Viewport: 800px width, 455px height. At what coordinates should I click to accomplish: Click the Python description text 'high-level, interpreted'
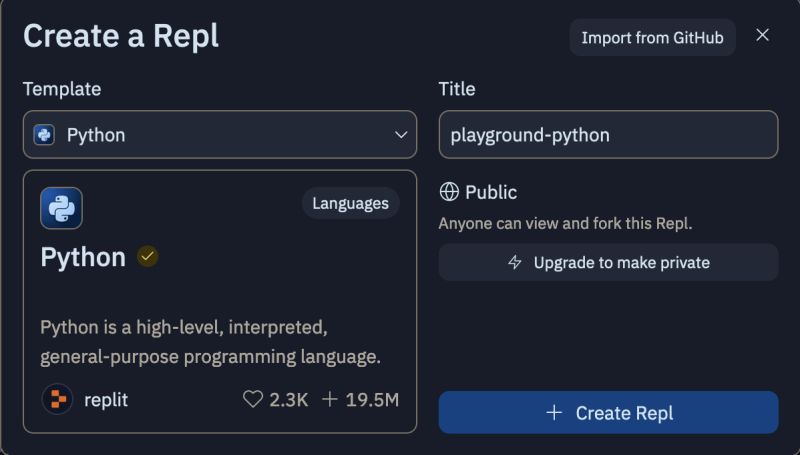click(232, 327)
